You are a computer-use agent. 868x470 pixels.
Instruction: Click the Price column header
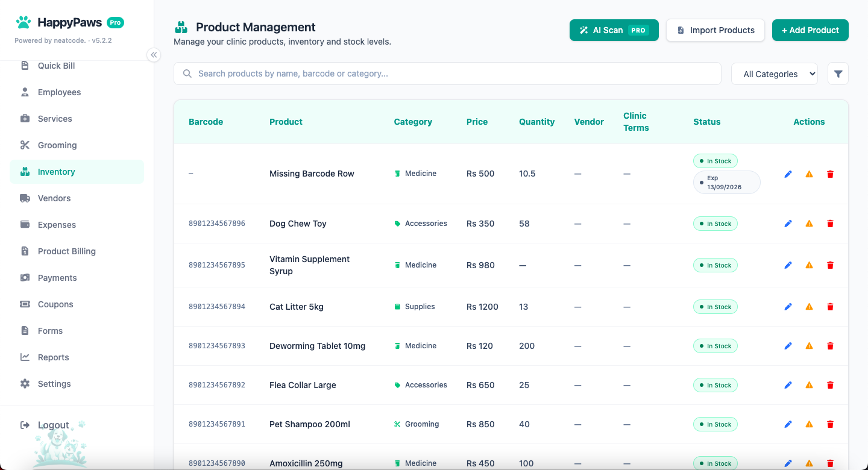coord(477,122)
